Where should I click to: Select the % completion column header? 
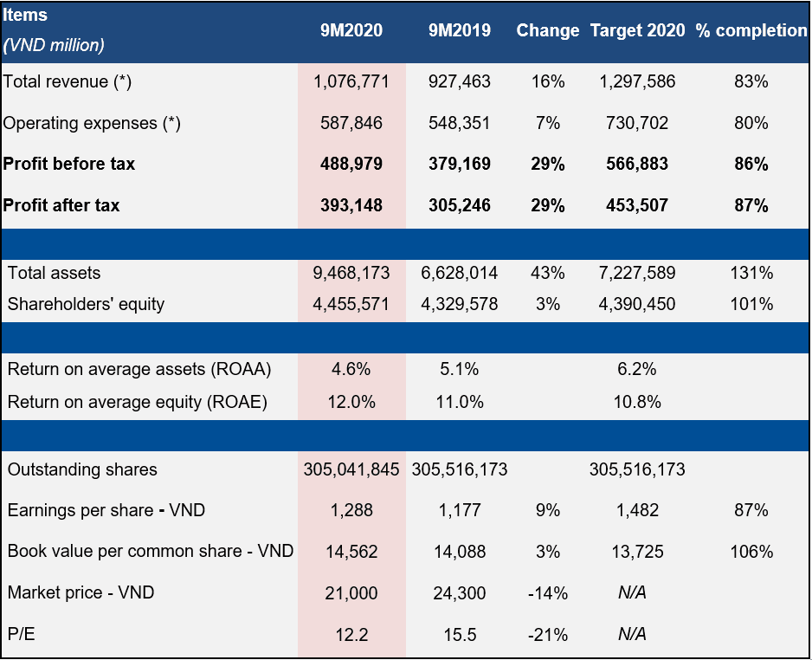coord(751,30)
